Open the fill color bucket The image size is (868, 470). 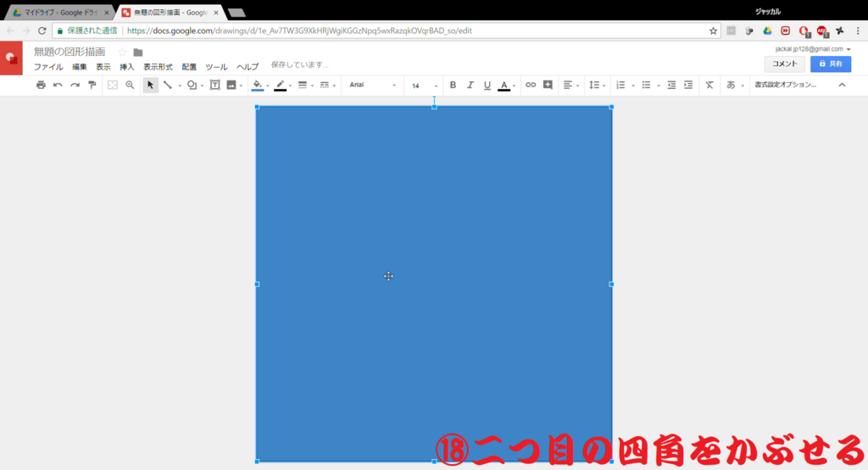pos(258,86)
